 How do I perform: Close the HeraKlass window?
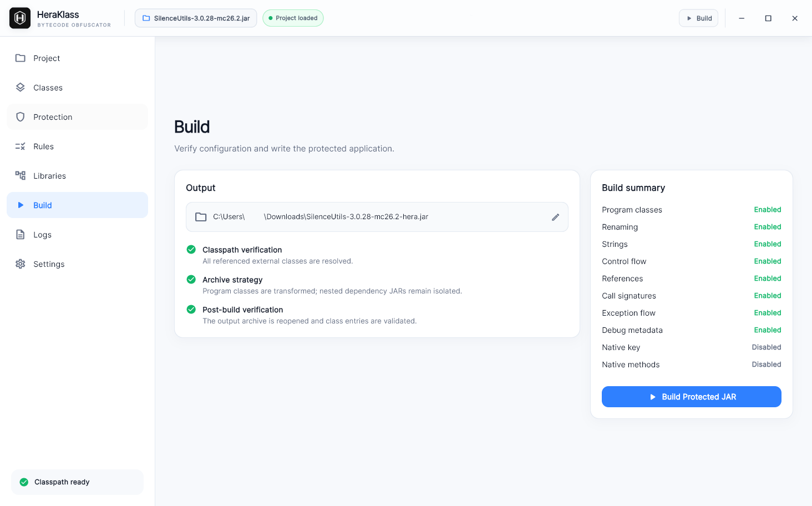coord(795,18)
